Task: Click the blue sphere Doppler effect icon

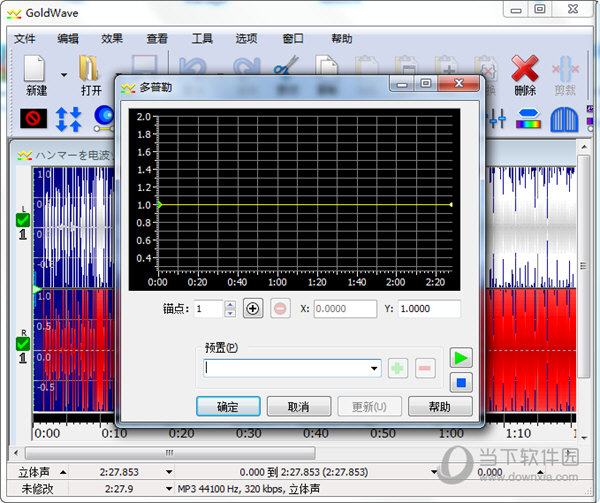Action: (x=104, y=118)
